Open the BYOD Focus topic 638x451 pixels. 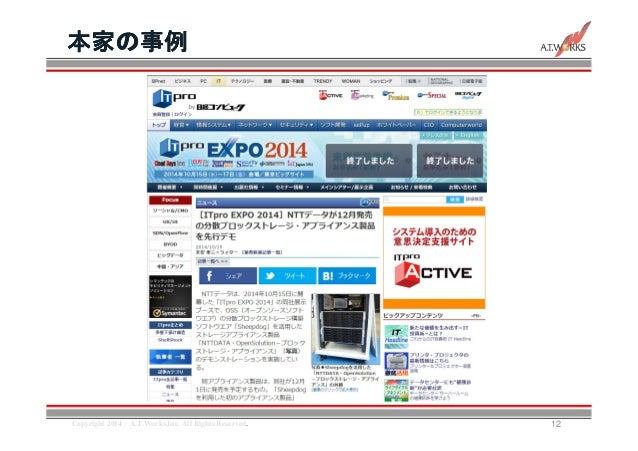(x=170, y=245)
